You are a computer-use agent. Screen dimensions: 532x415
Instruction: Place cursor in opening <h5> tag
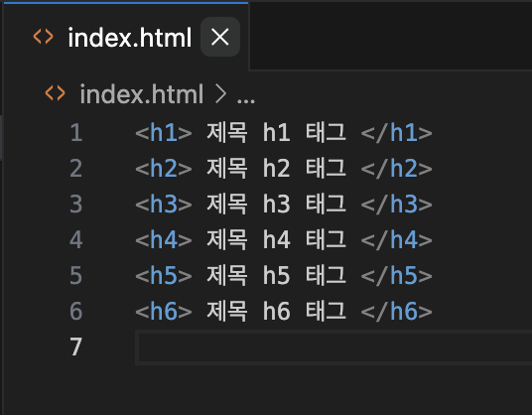pos(164,275)
